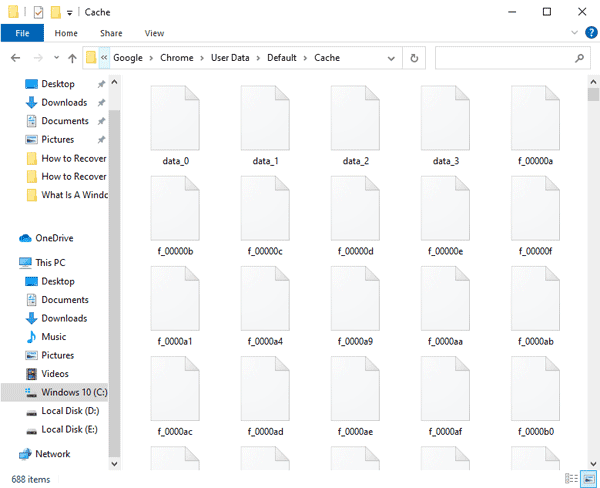Open Music under This PC
Viewport: 600px width, 488px height.
tap(54, 337)
